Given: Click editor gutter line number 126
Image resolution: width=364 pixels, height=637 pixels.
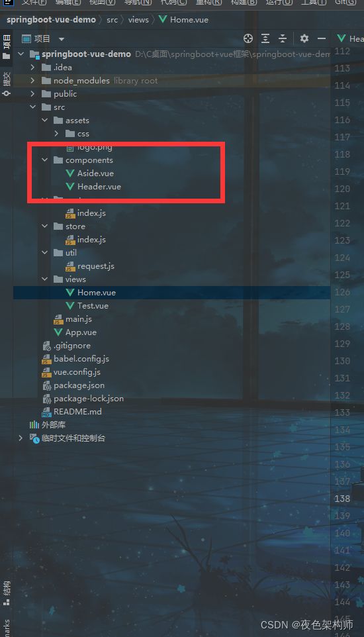Looking at the screenshot, I should pyautogui.click(x=342, y=292).
